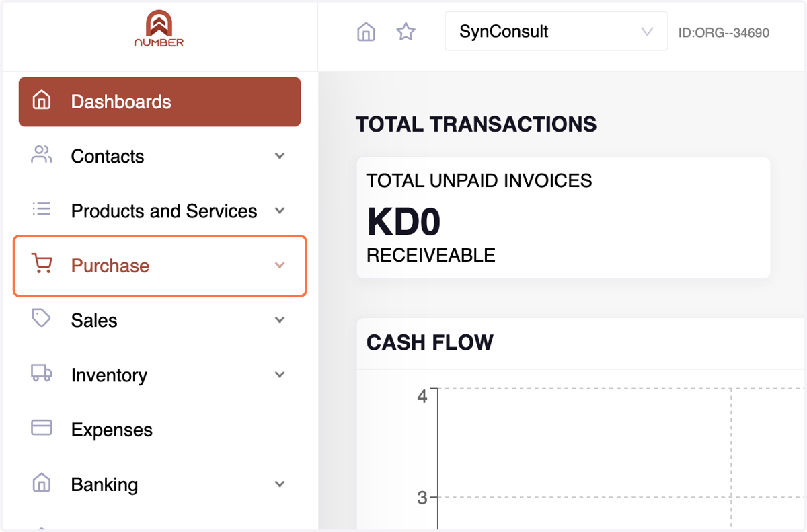The height and width of the screenshot is (532, 807).
Task: Open the Dashboards menu item
Action: [x=159, y=102]
